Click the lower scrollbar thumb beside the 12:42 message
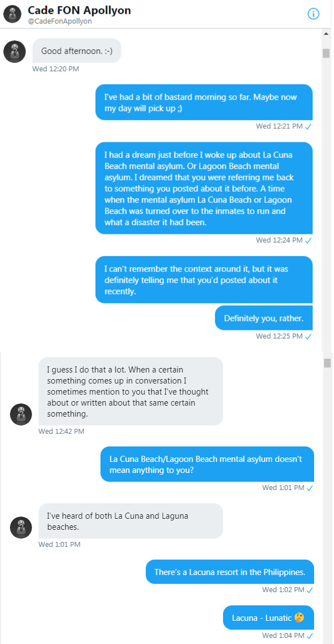 [x=326, y=363]
